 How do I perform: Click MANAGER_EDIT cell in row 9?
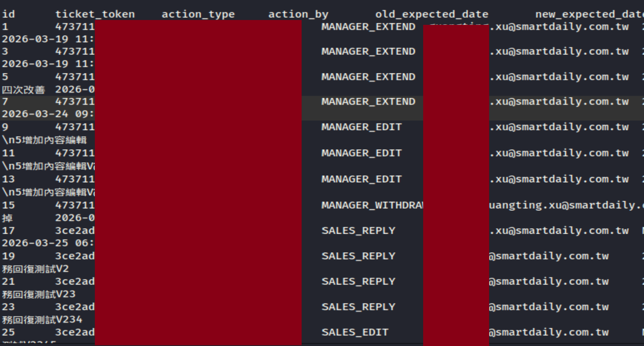(362, 127)
